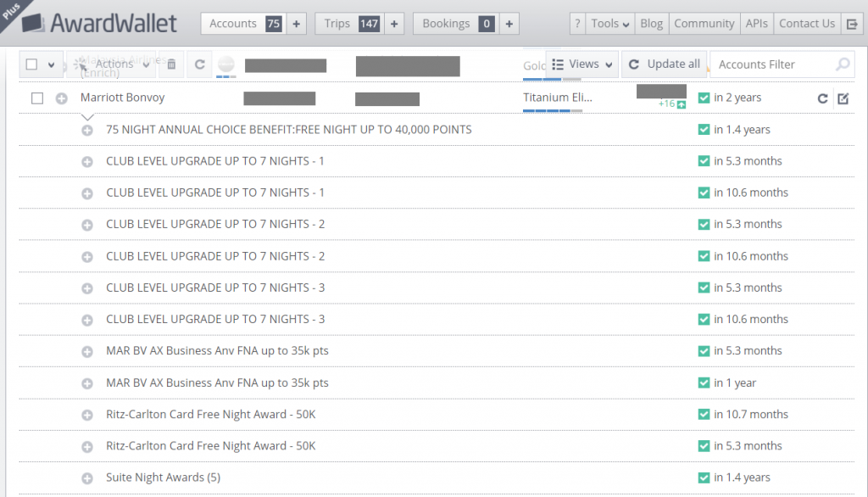Open the Blog menu item
Viewport: 868px width, 497px height.
click(x=651, y=24)
